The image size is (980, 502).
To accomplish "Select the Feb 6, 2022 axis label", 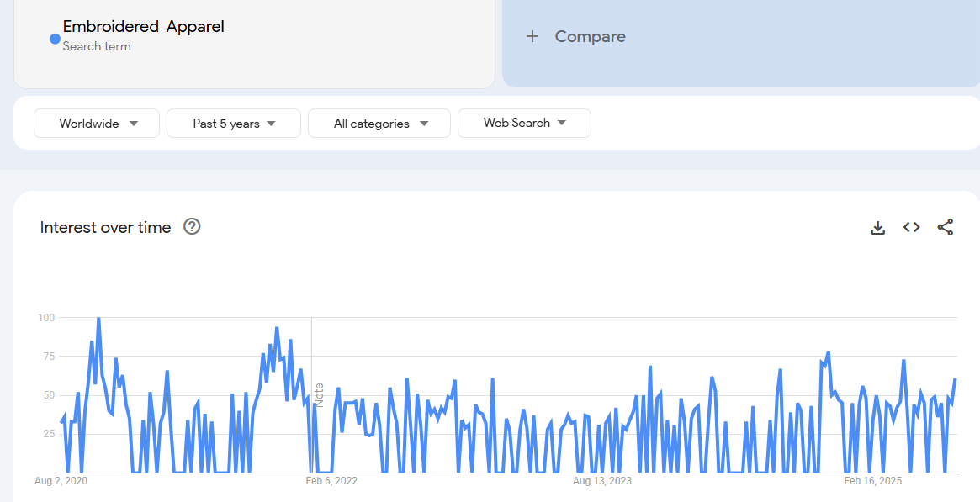I will pos(331,481).
